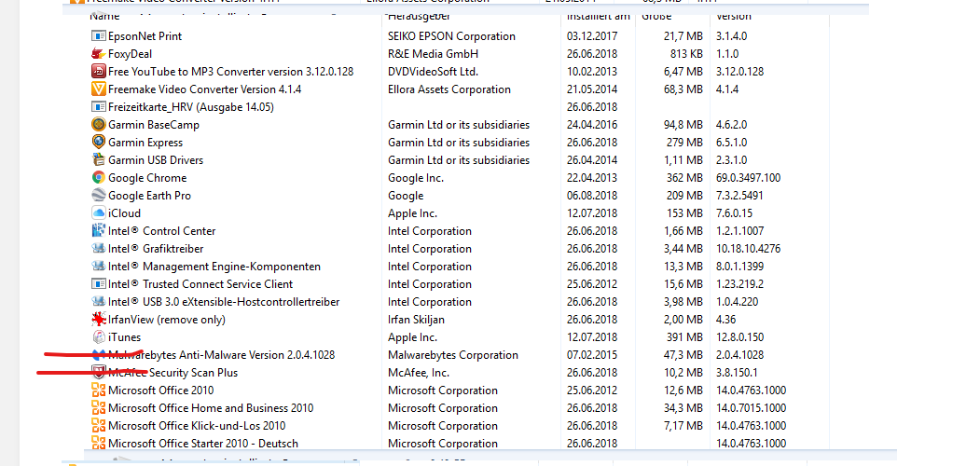Screen dimensions: 980x466
Task: Click publisher Ellora Assets Corporation
Action: click(x=449, y=89)
